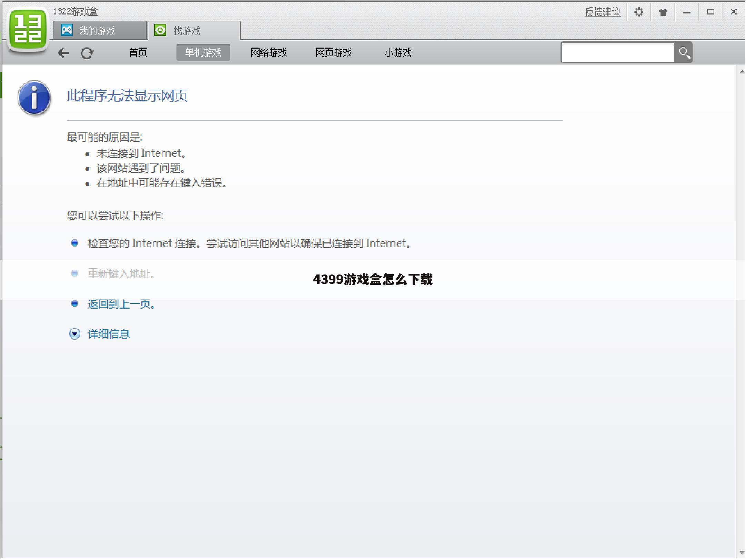Click the text 检查您的 Internet 连接
The height and width of the screenshot is (560, 746).
click(x=142, y=243)
